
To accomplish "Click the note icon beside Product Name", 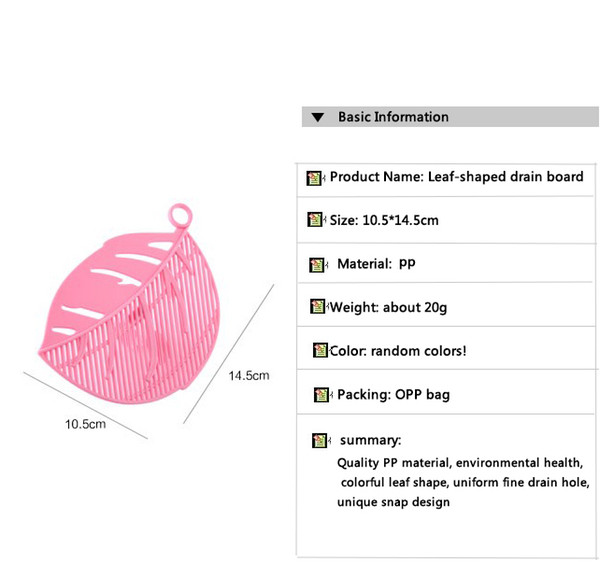I will tap(314, 178).
